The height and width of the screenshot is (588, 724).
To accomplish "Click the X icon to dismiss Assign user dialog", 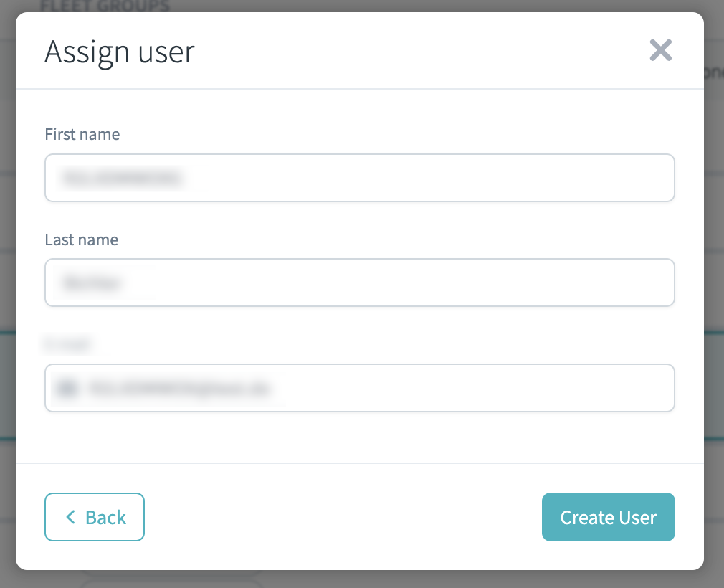I will coord(660,50).
